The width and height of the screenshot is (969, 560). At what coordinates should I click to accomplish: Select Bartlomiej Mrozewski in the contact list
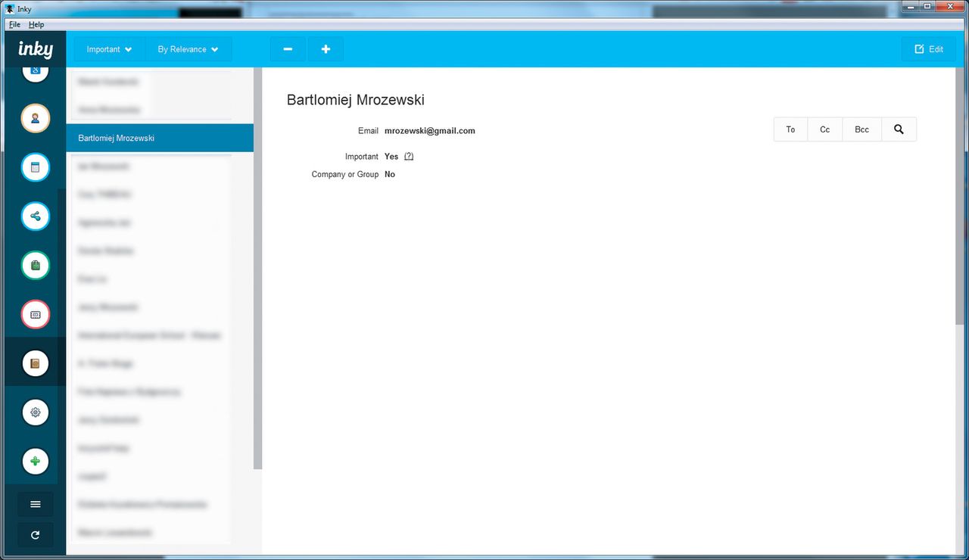pyautogui.click(x=160, y=138)
